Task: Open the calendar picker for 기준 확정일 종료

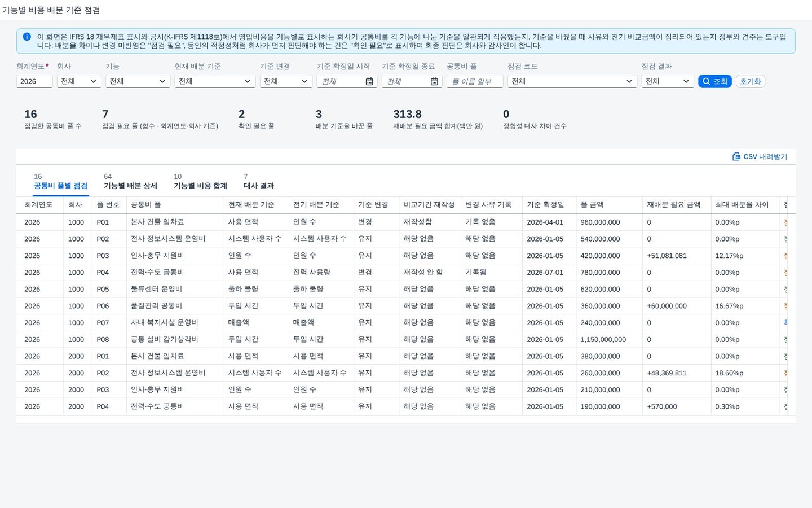Action: [x=434, y=81]
